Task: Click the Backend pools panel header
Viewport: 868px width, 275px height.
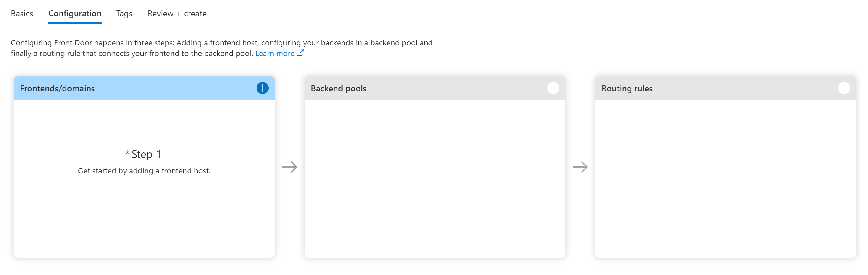Action: (338, 88)
